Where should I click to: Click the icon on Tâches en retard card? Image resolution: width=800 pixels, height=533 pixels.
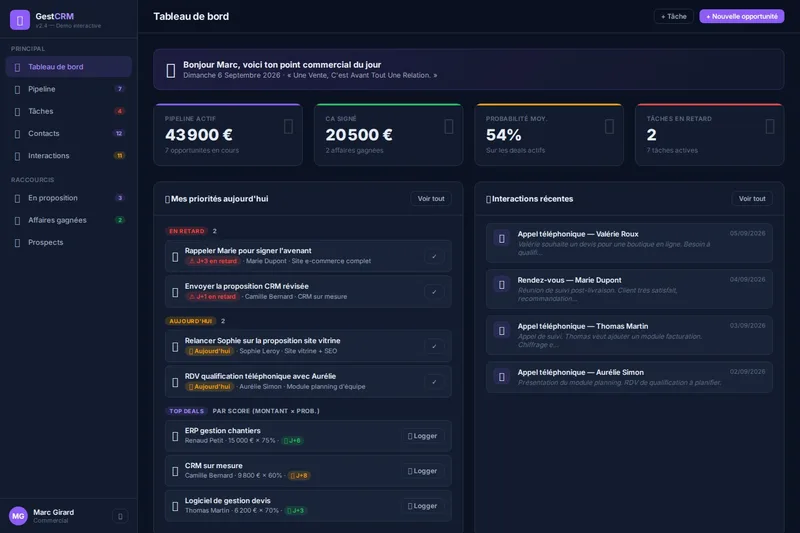pyautogui.click(x=770, y=126)
